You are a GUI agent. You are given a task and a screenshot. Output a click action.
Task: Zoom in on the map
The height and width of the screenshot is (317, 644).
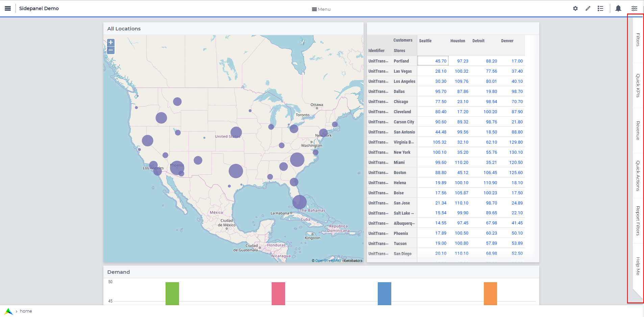(x=111, y=43)
